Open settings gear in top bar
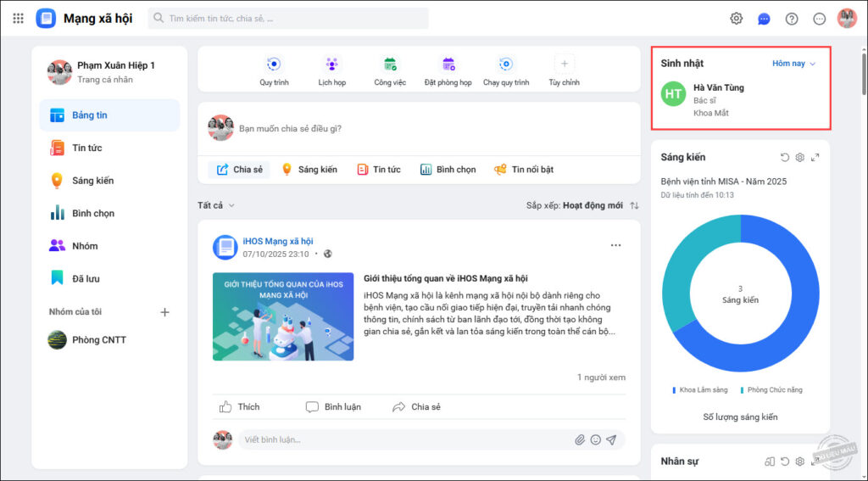The width and height of the screenshot is (868, 481). coord(736,19)
